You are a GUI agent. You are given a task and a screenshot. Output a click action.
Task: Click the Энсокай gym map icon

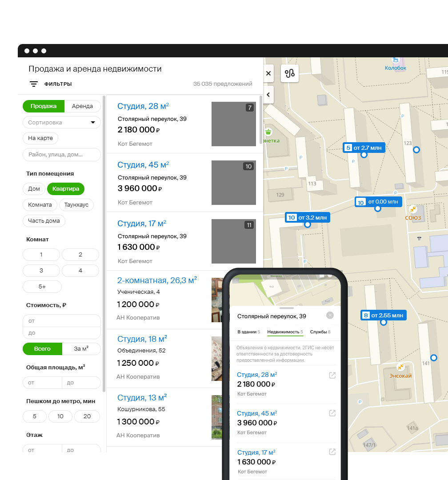coord(400,367)
